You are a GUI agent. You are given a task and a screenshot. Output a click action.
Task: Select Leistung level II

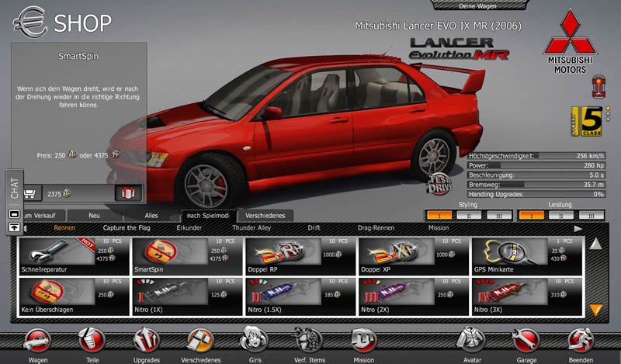click(x=561, y=215)
